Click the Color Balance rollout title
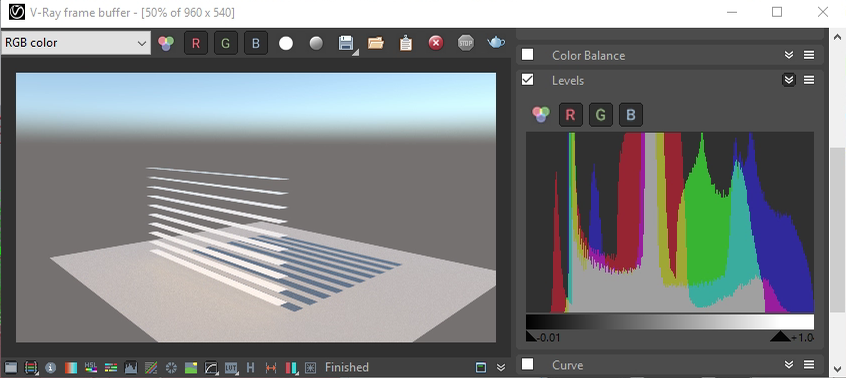The image size is (846, 378). pos(588,55)
